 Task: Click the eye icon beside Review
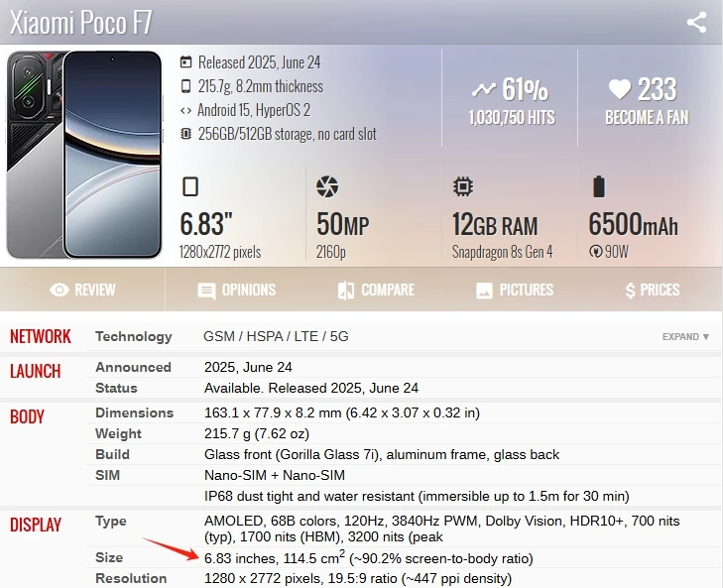[60, 291]
